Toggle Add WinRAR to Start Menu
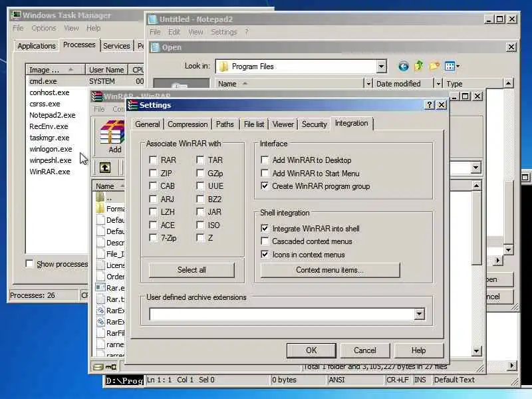The image size is (532, 399). pos(265,173)
